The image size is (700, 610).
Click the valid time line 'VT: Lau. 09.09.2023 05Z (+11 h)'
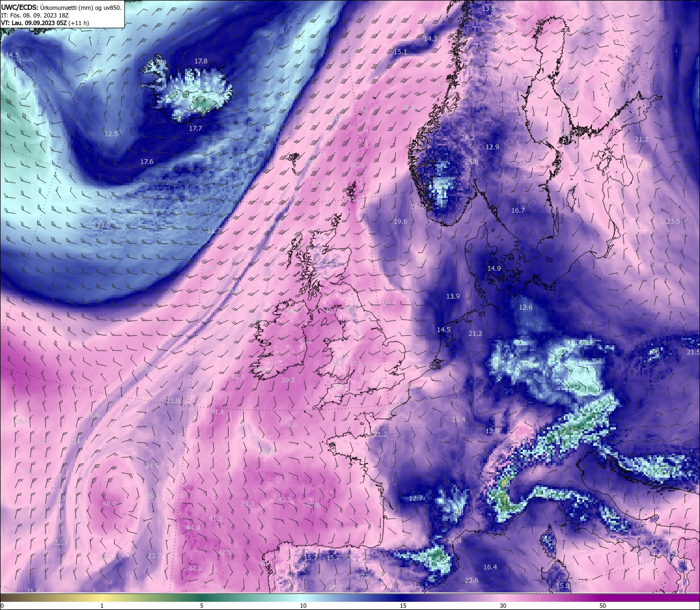coord(45,23)
